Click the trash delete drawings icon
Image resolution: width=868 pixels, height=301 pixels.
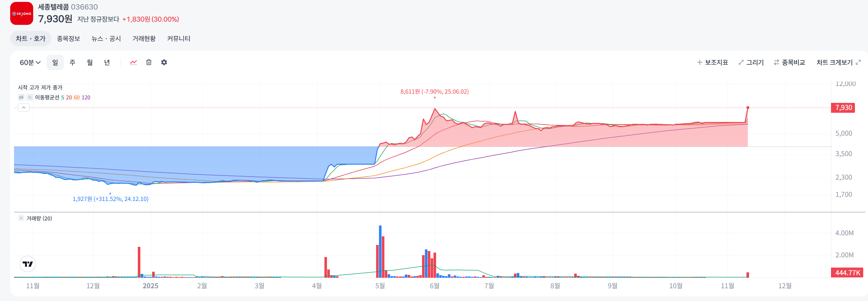149,62
